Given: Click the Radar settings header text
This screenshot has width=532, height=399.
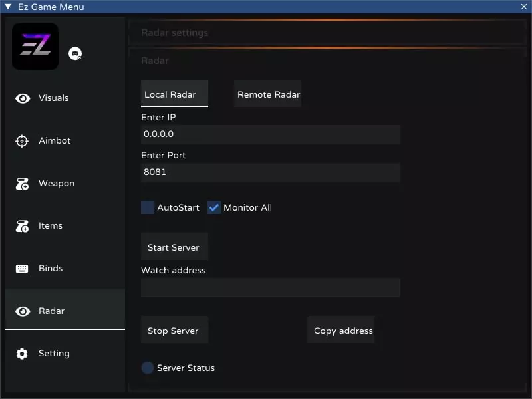Looking at the screenshot, I should pyautogui.click(x=174, y=33).
